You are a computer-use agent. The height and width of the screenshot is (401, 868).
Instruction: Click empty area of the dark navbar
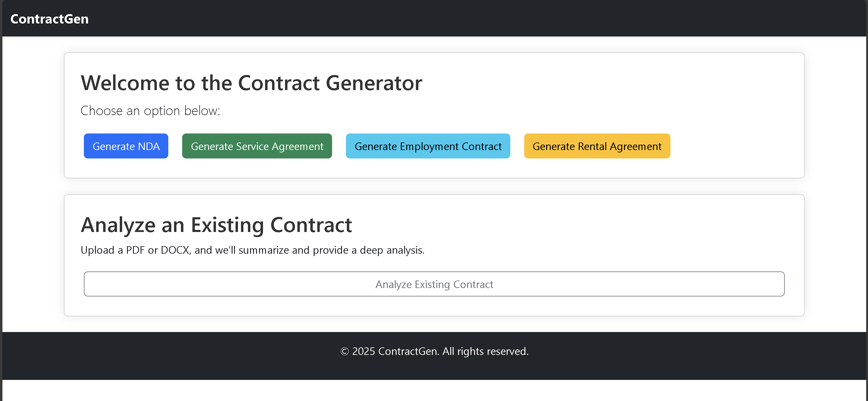click(x=472, y=19)
